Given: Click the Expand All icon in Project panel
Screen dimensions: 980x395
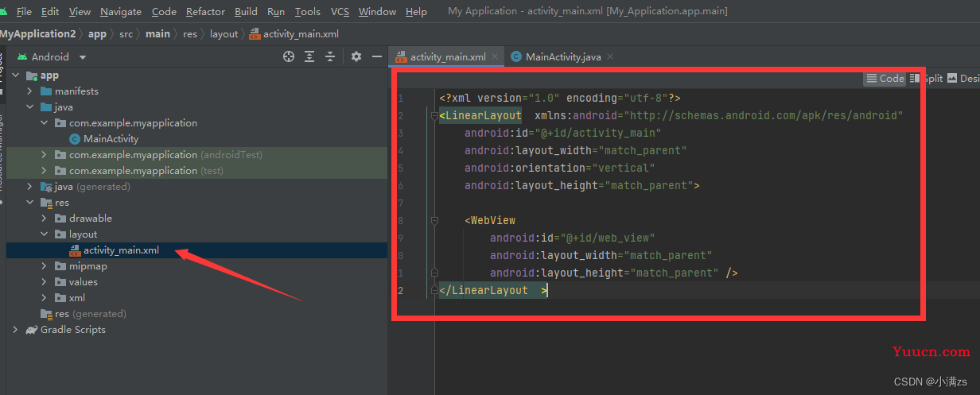Looking at the screenshot, I should [x=309, y=56].
